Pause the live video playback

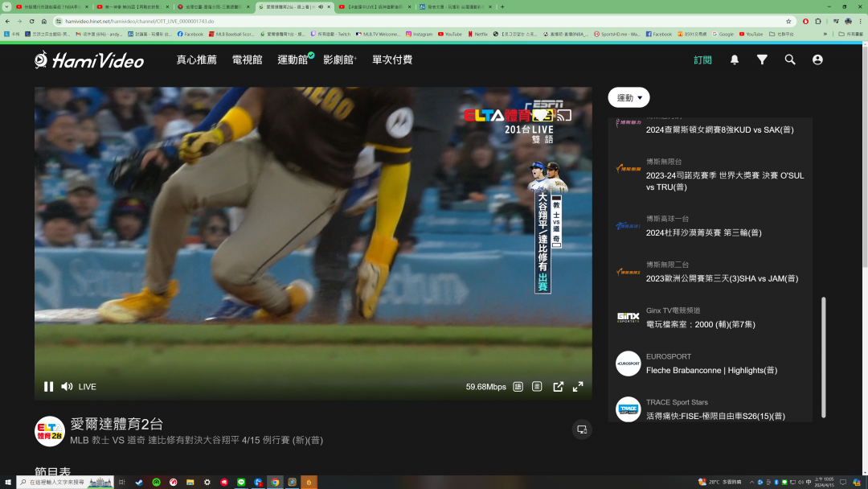click(x=49, y=387)
